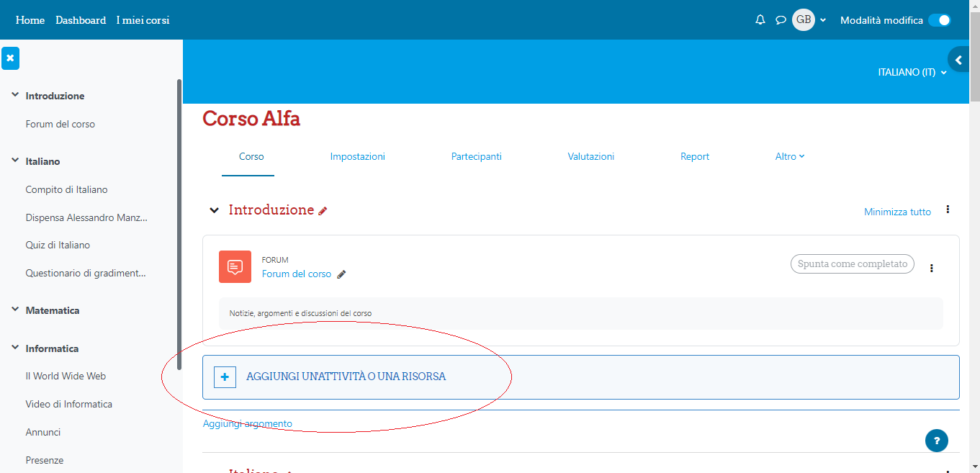Viewport: 980px width, 473px height.
Task: Collapse Introduzione section in main content
Action: [x=213, y=210]
